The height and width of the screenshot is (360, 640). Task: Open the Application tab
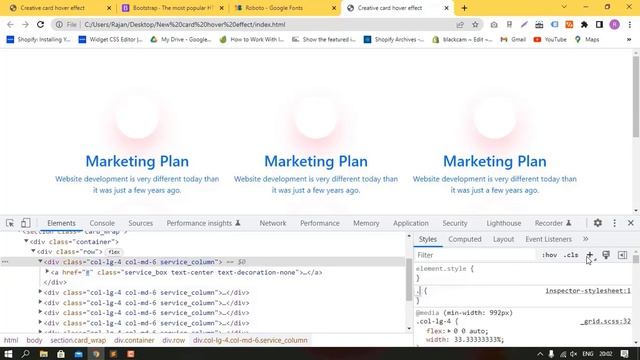click(x=411, y=223)
